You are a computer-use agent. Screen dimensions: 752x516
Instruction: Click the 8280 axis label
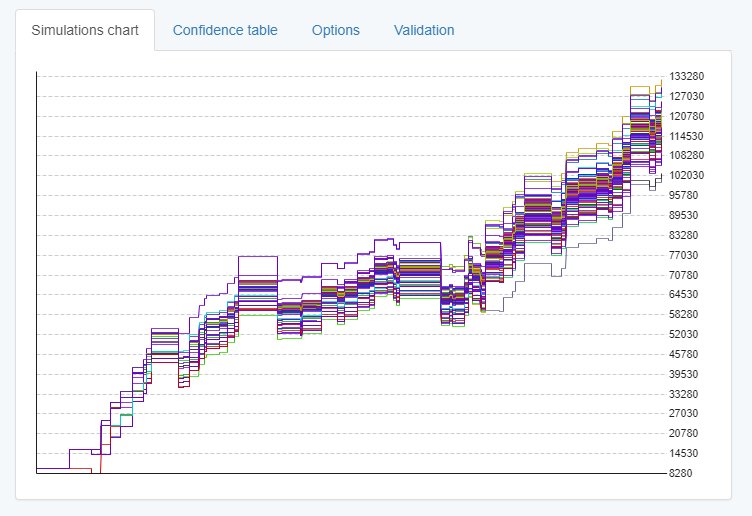681,473
